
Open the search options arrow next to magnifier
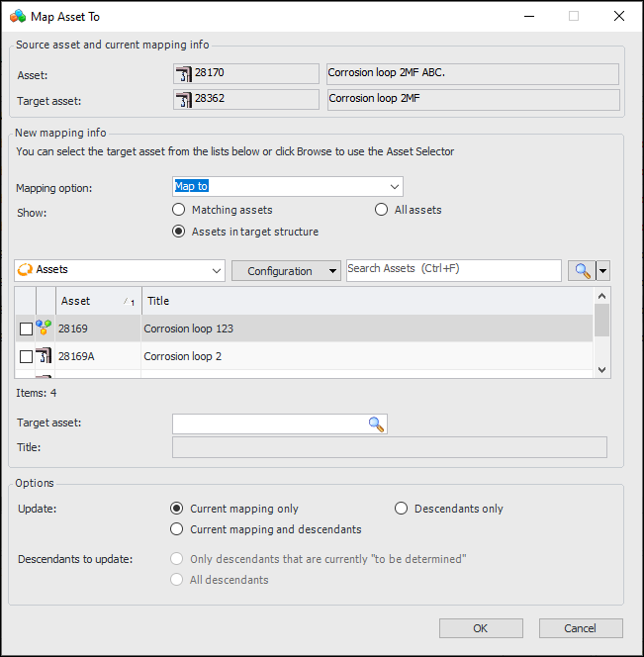[x=602, y=271]
